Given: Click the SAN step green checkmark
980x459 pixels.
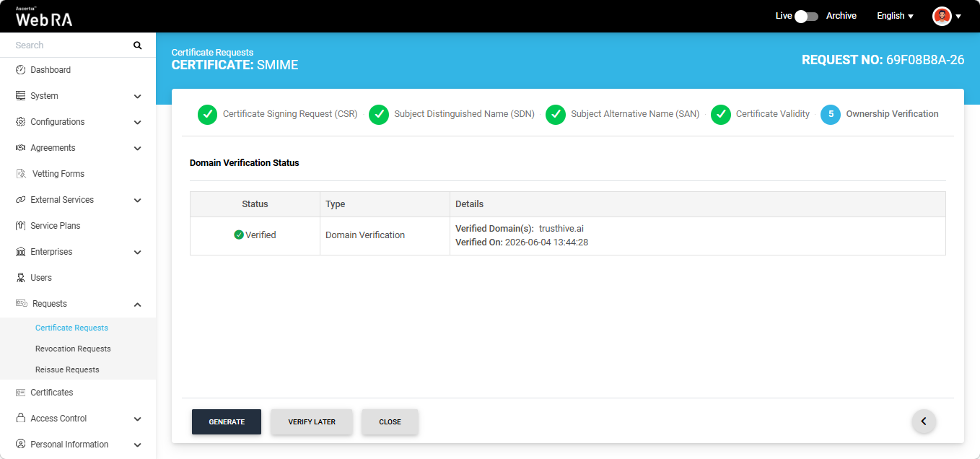Looking at the screenshot, I should coord(556,114).
